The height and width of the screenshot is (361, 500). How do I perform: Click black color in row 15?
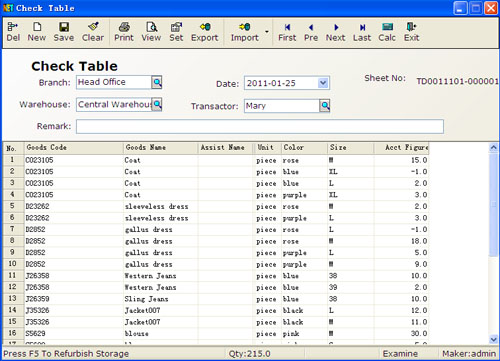(x=293, y=322)
